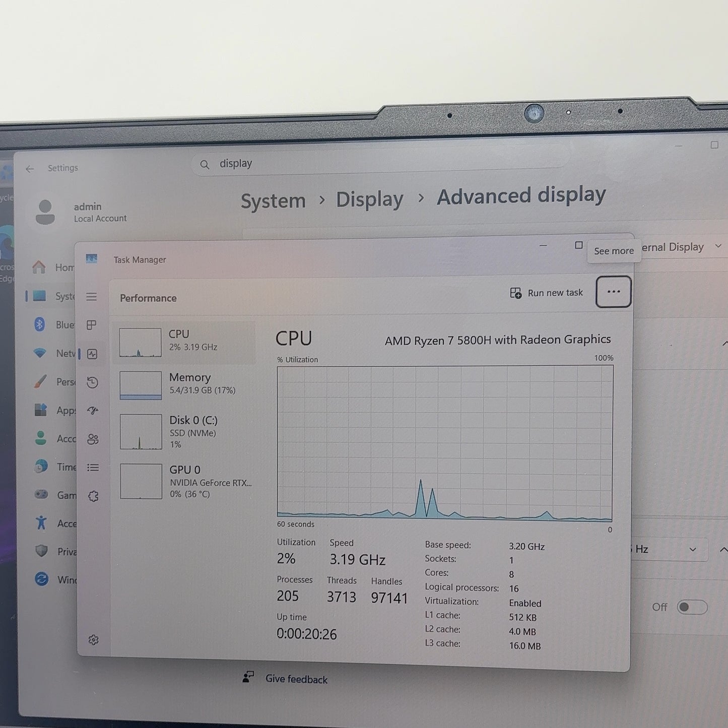Click the Virtualization Enabled value

pyautogui.click(x=525, y=603)
